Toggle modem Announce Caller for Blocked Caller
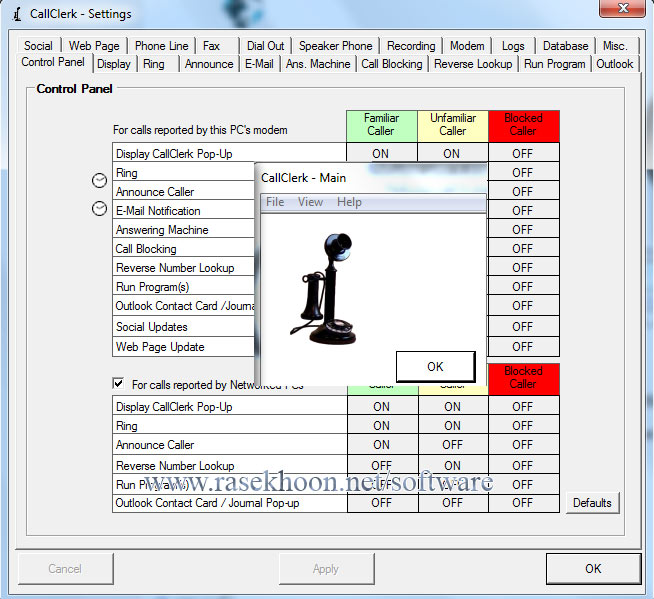Viewport: 654px width, 599px height. click(x=523, y=191)
